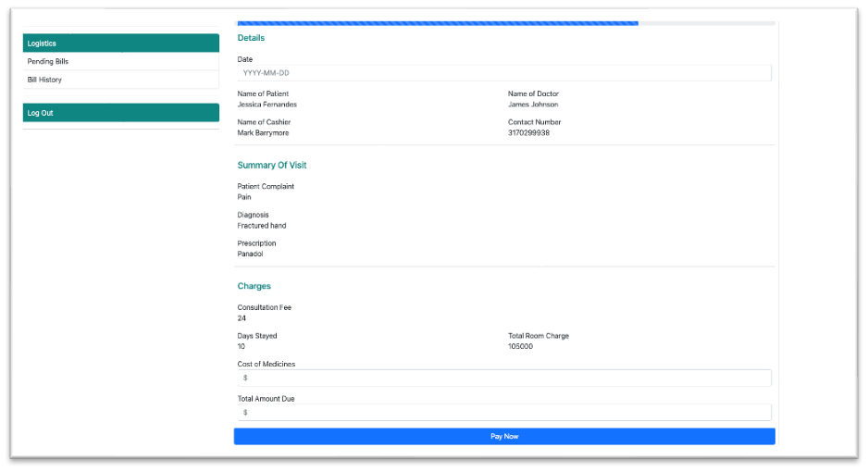The height and width of the screenshot is (472, 868).
Task: Select the diagnosis Fractured hand
Action: 262,226
